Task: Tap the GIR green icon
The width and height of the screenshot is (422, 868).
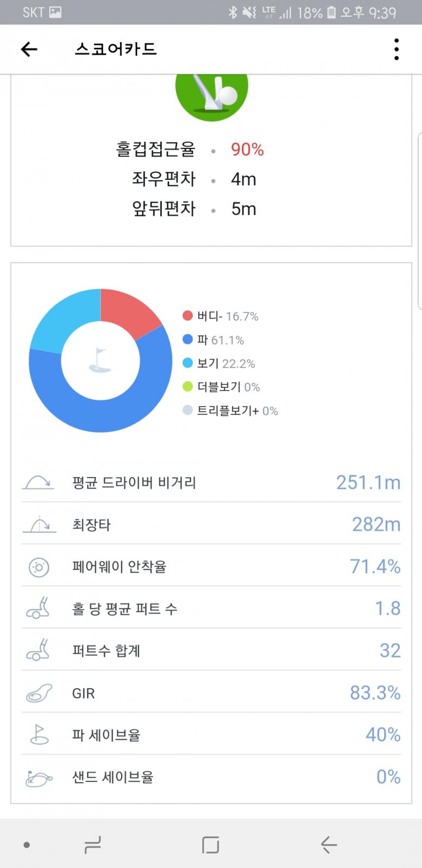Action: tap(39, 693)
